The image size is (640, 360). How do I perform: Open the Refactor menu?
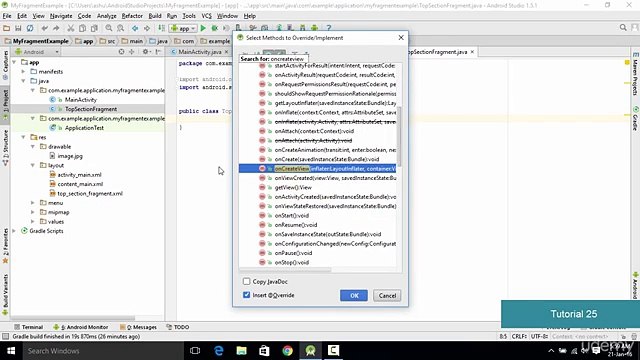coord(132,16)
